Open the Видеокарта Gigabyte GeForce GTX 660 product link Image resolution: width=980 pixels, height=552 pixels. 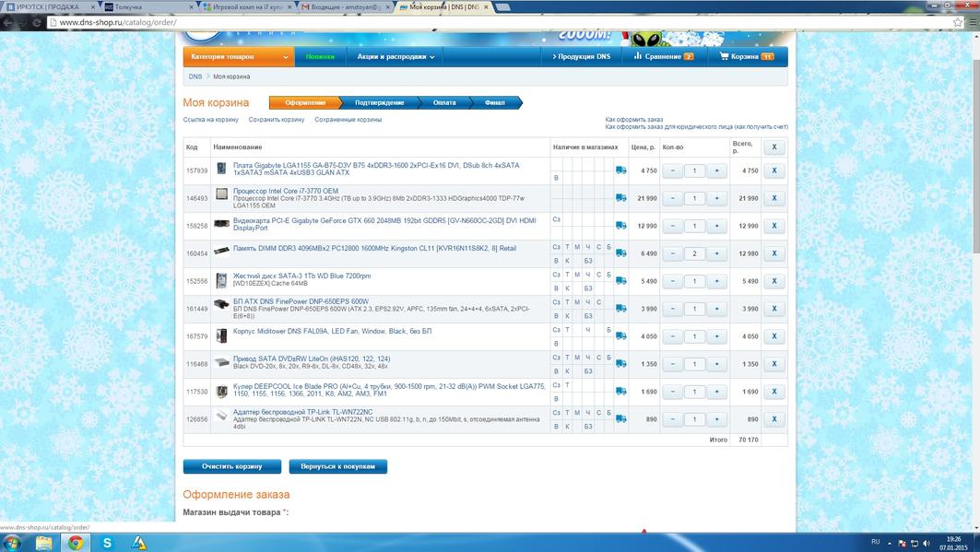point(384,224)
